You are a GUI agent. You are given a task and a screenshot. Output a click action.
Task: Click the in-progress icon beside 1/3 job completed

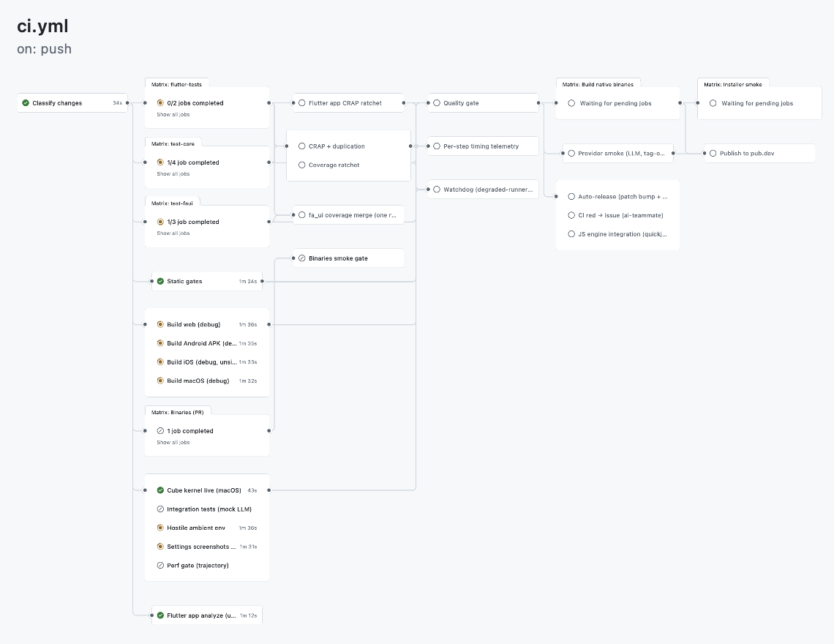coord(160,222)
